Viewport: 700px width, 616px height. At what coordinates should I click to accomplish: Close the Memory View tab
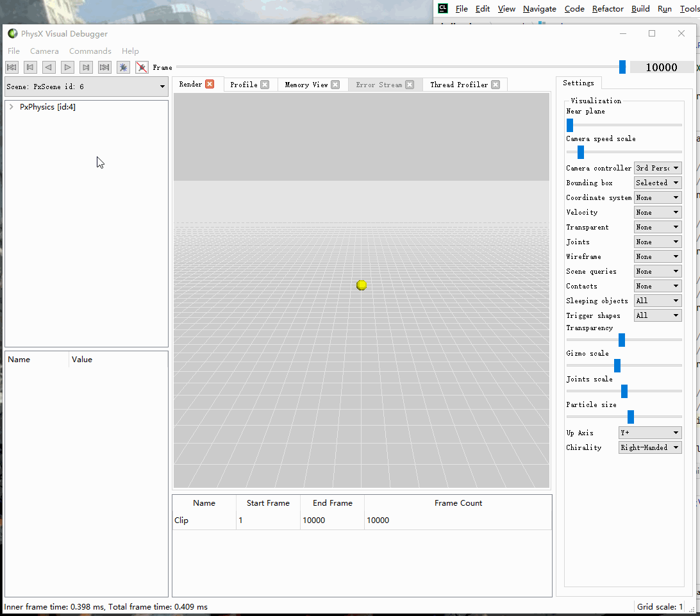[x=336, y=85]
